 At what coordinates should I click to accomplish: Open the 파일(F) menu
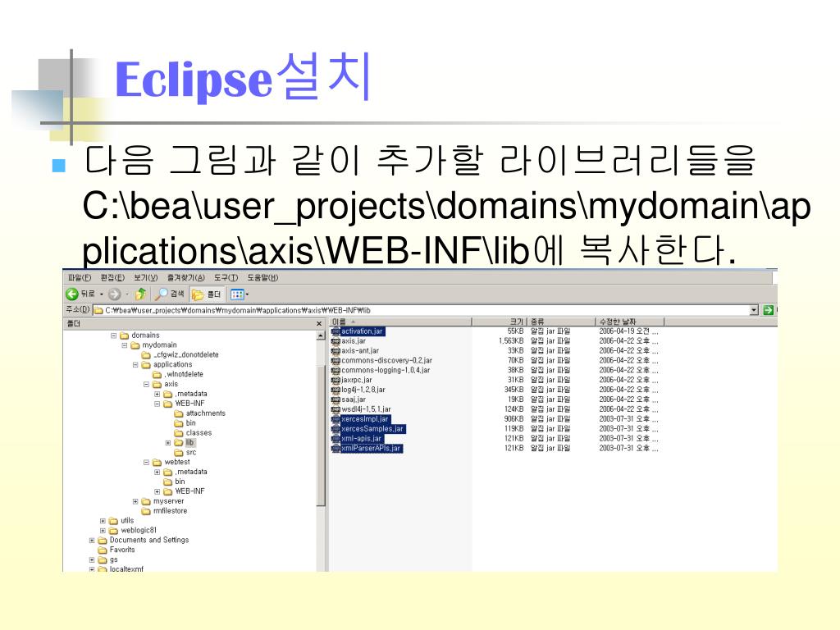pyautogui.click(x=80, y=277)
